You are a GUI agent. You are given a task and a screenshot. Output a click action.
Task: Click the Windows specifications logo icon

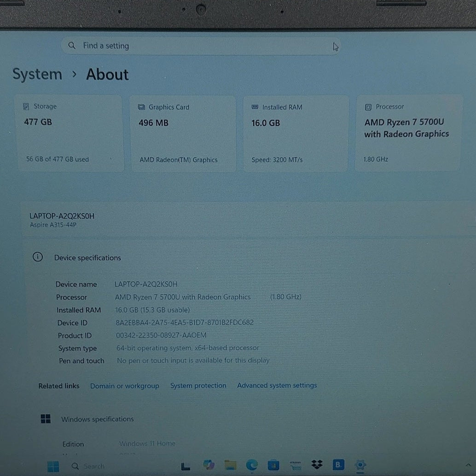pyautogui.click(x=46, y=419)
